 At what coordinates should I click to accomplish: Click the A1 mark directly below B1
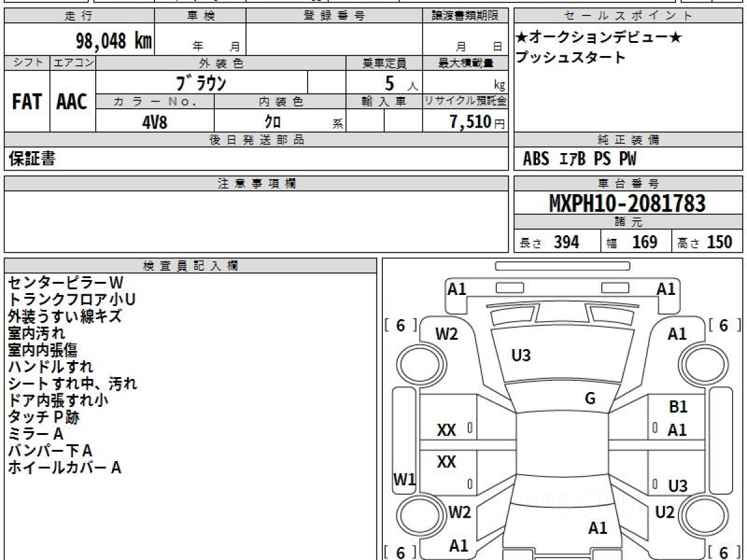(x=677, y=430)
